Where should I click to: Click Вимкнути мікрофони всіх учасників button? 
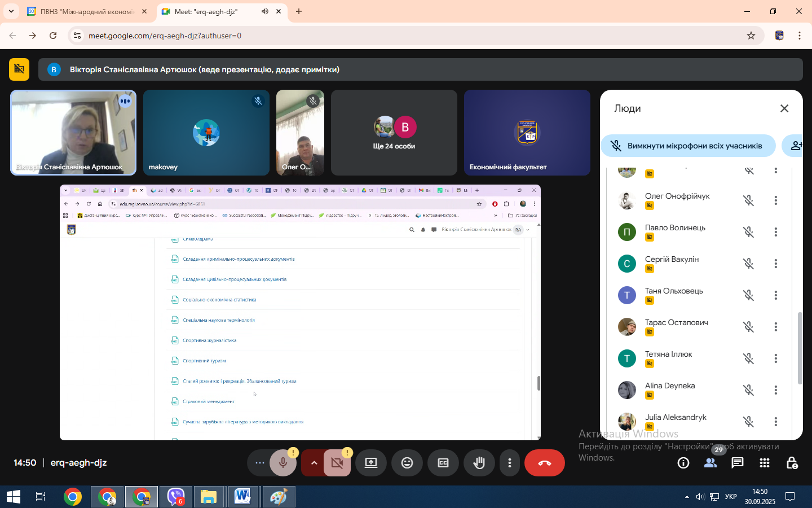tap(687, 146)
